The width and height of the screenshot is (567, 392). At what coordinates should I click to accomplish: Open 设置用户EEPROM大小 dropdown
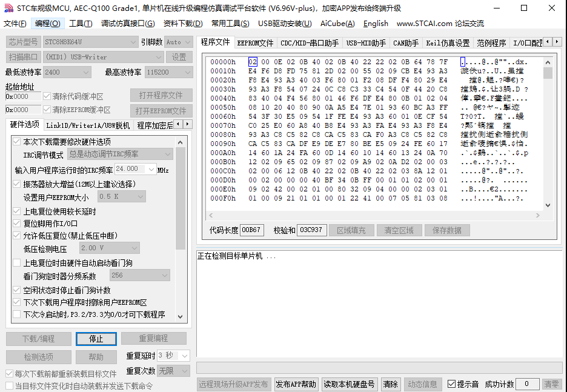[x=122, y=196]
